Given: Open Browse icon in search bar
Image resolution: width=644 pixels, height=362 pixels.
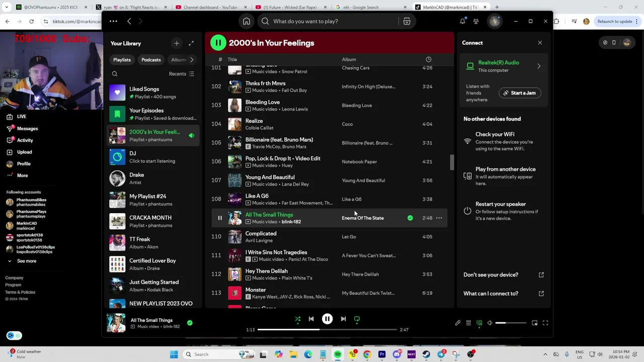Looking at the screenshot, I should coord(407,21).
